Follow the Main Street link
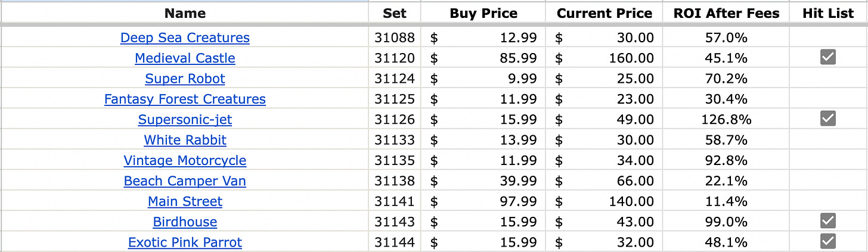868x252 pixels. [185, 201]
